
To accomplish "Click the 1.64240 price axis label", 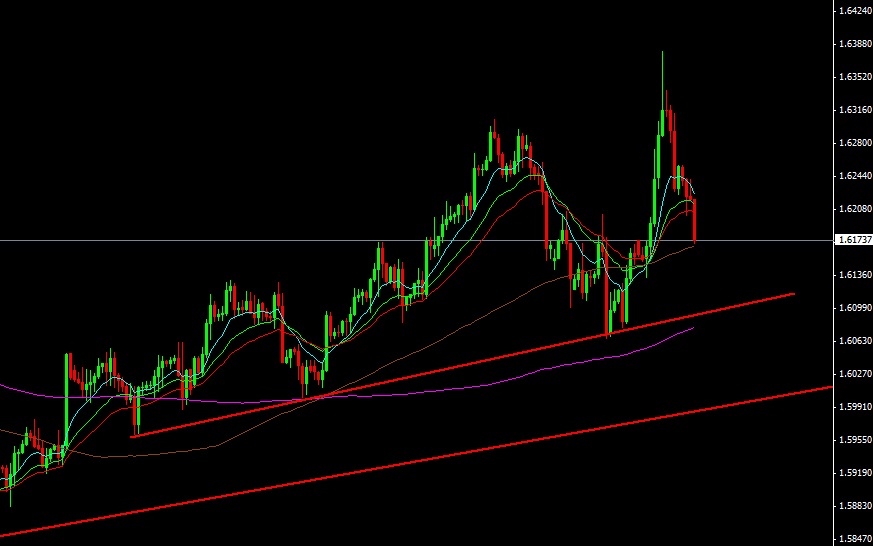I will coord(855,11).
